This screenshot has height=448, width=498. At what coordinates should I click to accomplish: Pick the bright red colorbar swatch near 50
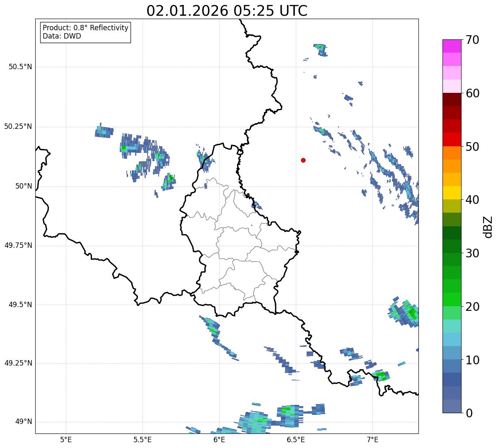[x=452, y=139]
